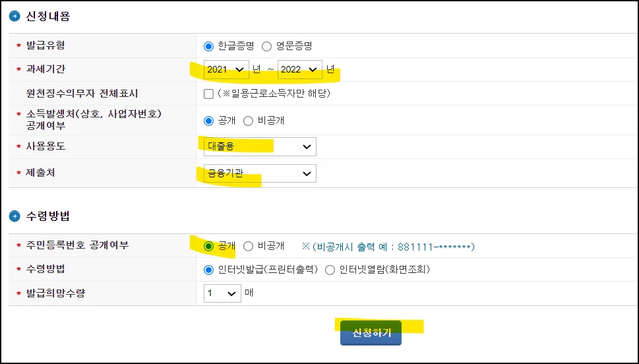Select 한글증명 issue type radio
Screen dimensions: 639x364
(209, 46)
